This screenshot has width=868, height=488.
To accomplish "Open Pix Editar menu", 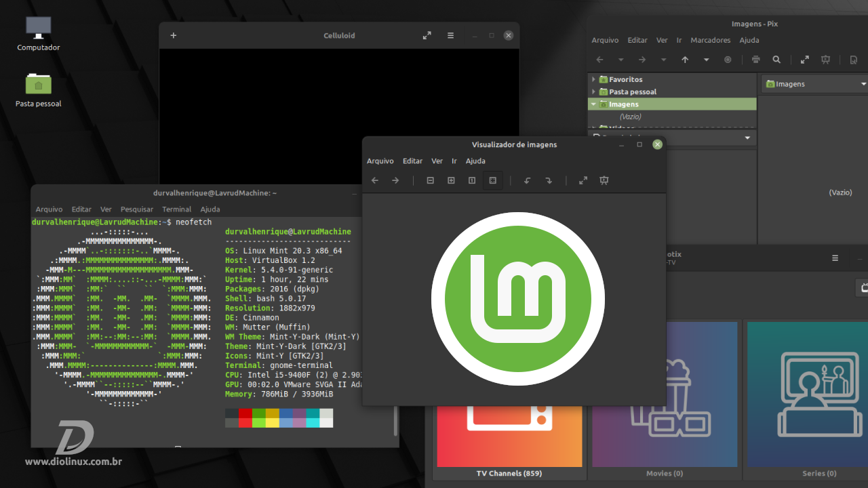I will 637,40.
